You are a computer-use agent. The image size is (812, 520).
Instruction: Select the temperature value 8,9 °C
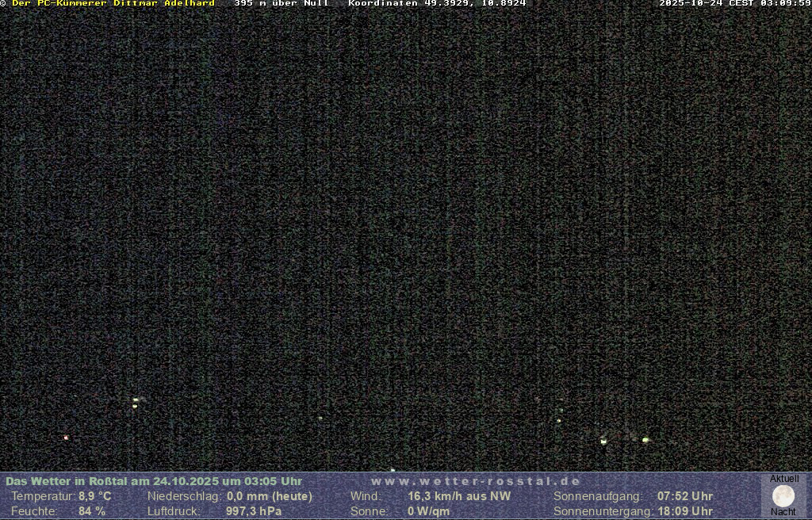coord(94,496)
